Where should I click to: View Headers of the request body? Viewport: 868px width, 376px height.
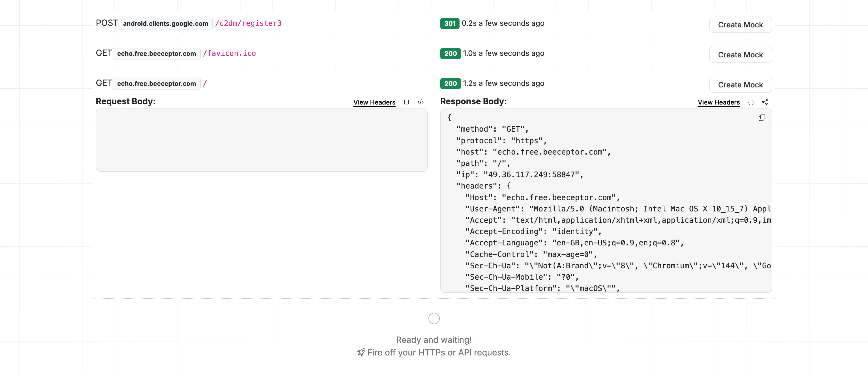tap(374, 102)
